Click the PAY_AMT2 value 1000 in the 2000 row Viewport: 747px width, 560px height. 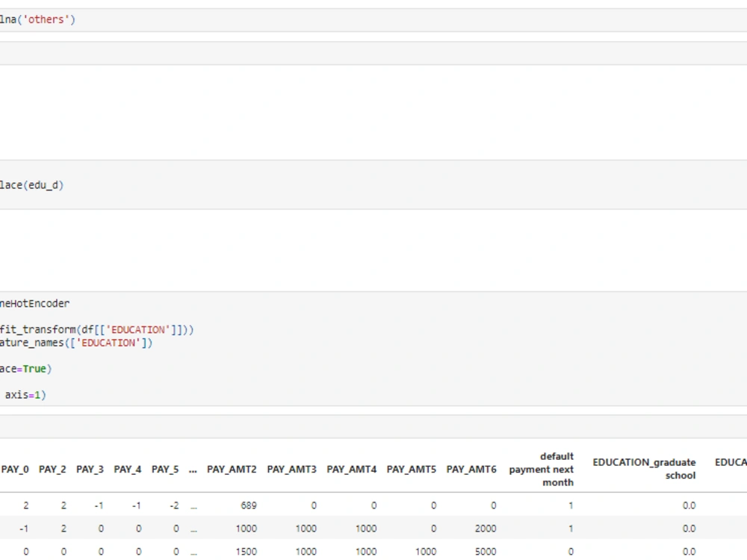pos(247,529)
